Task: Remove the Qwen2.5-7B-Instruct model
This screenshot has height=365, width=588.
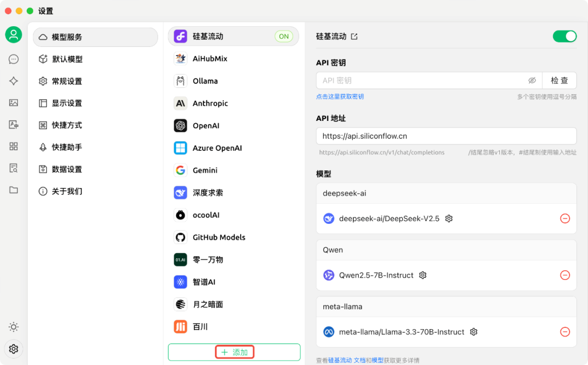Action: (x=565, y=275)
